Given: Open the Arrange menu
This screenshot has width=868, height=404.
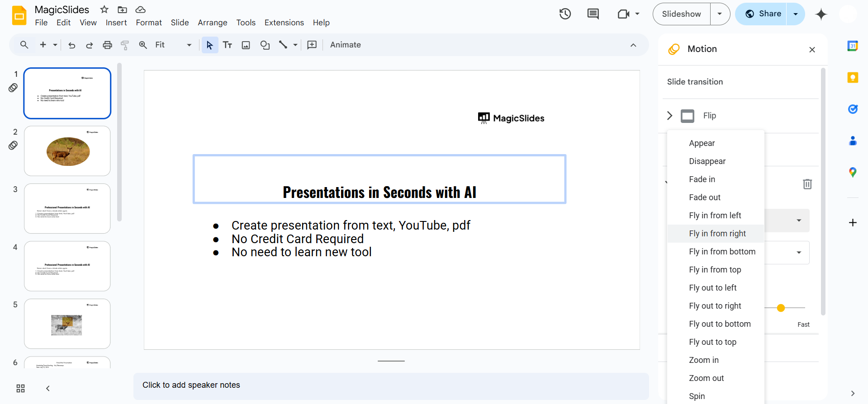Looking at the screenshot, I should (213, 23).
